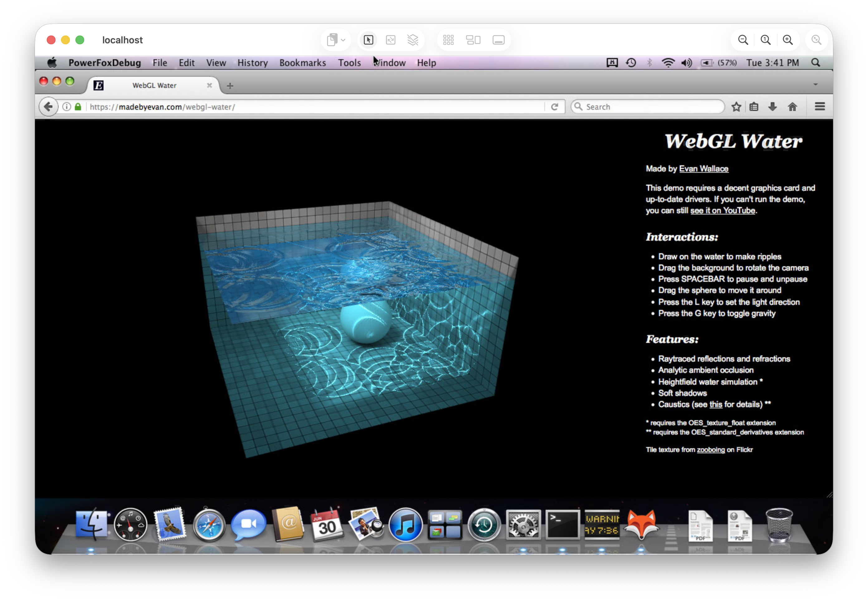
Task: Open the History menu
Action: 252,63
